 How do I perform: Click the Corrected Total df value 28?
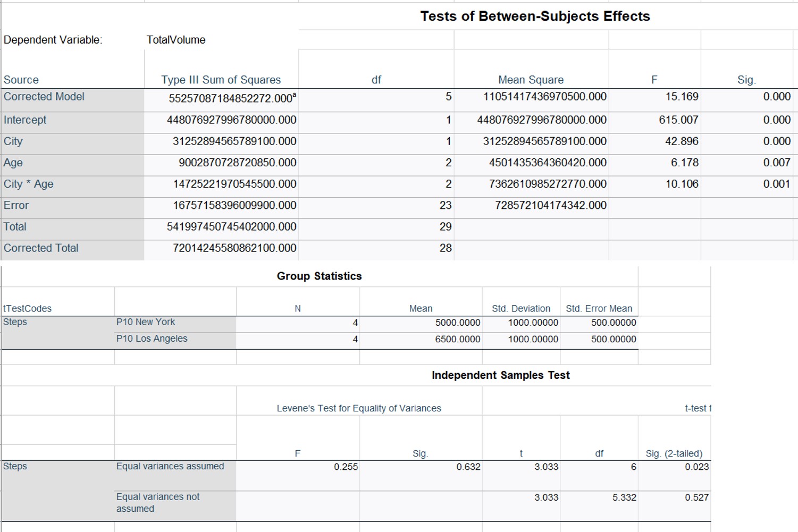click(x=446, y=248)
